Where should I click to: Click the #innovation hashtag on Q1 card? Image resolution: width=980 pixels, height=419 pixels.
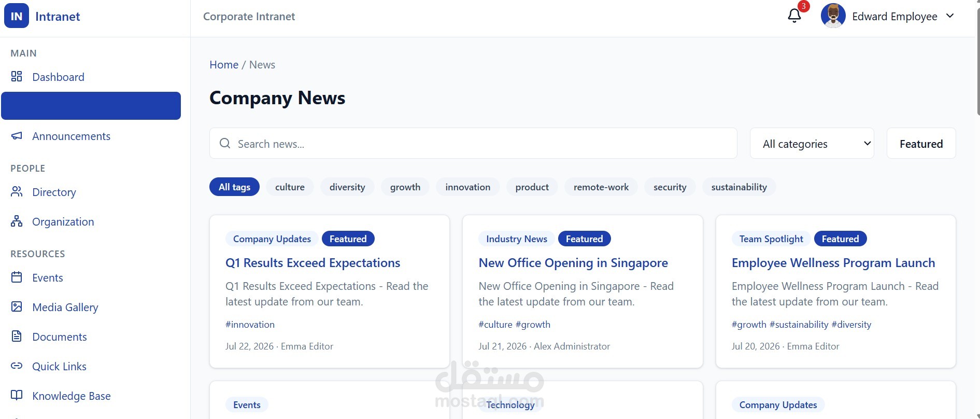click(x=250, y=325)
